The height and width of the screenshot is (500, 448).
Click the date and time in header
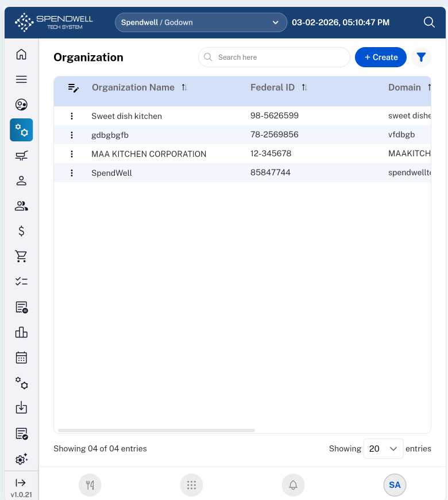tap(341, 22)
